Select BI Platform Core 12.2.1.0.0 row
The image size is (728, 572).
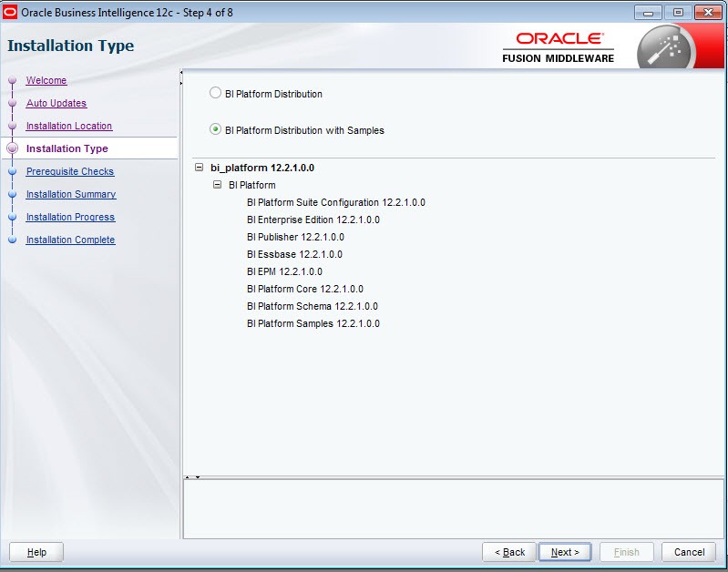pyautogui.click(x=305, y=289)
